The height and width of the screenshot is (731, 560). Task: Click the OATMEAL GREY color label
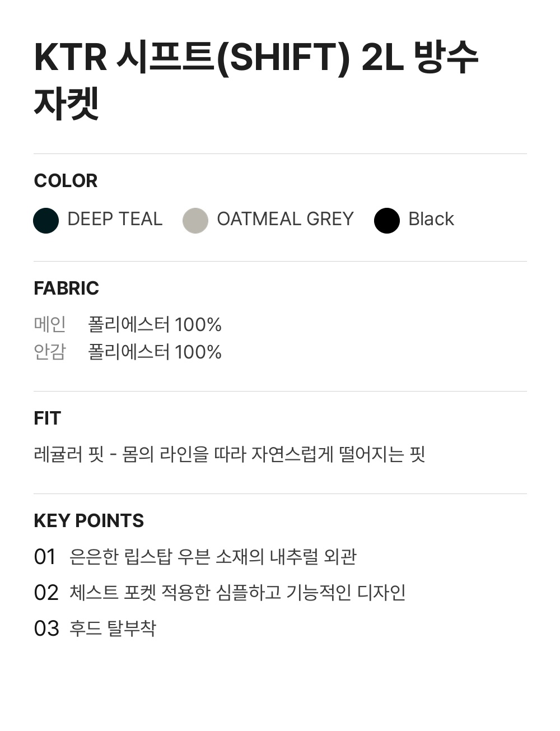point(285,219)
